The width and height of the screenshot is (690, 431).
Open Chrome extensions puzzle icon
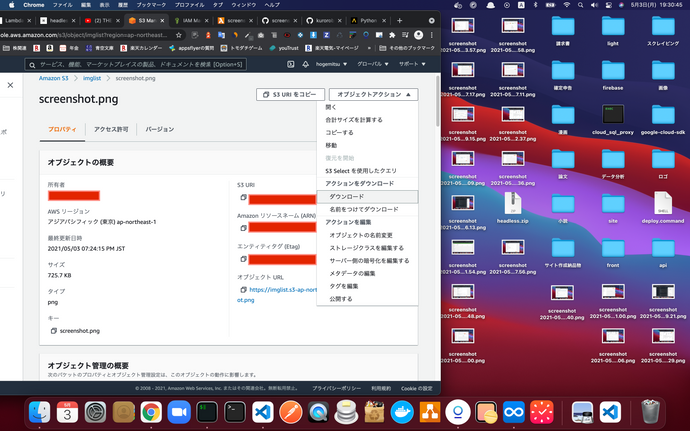(x=392, y=35)
